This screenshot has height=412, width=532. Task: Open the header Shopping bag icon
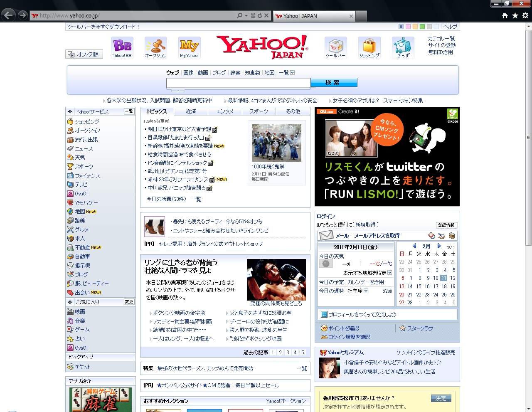coord(369,47)
